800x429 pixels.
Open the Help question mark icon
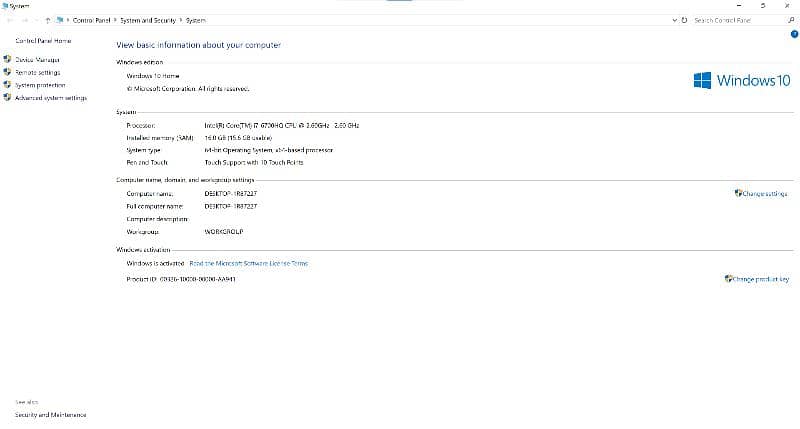pyautogui.click(x=792, y=34)
